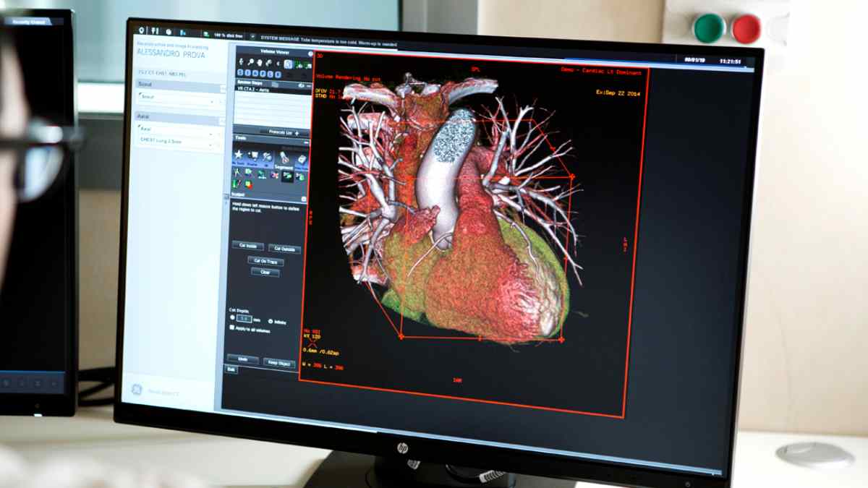Expand the Protocols List plus button
868x488 pixels.
point(297,134)
